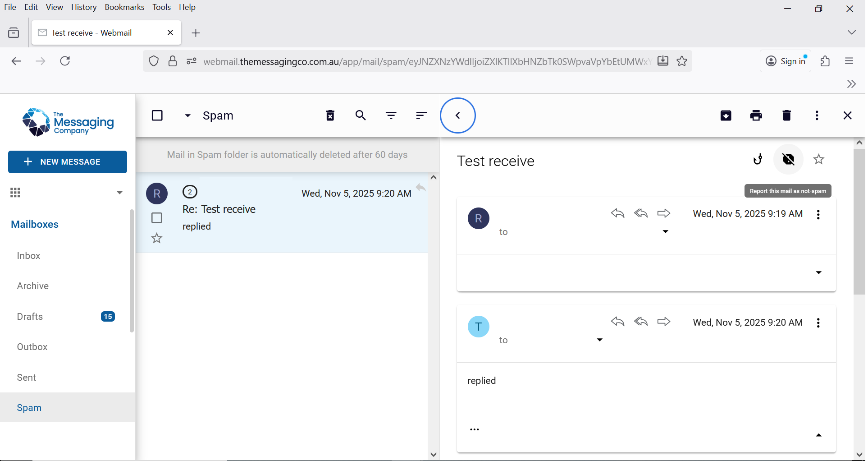The height and width of the screenshot is (461, 868).
Task: Reload the current page
Action: coord(65,61)
